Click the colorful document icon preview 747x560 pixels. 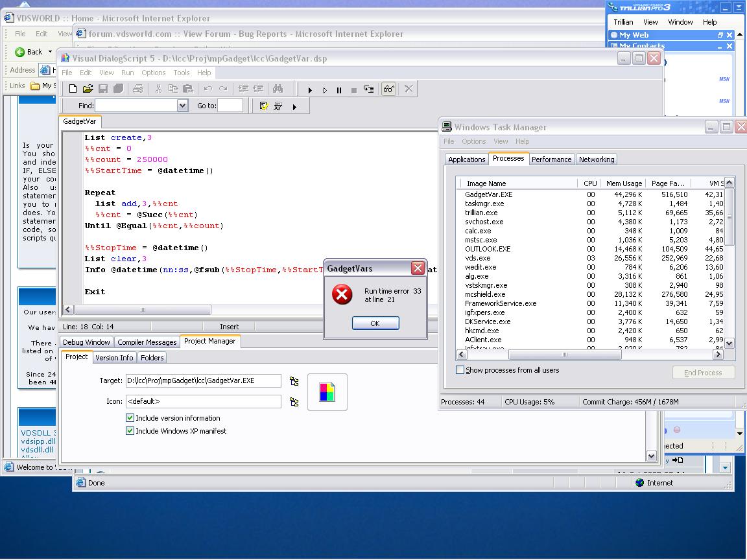tap(327, 392)
